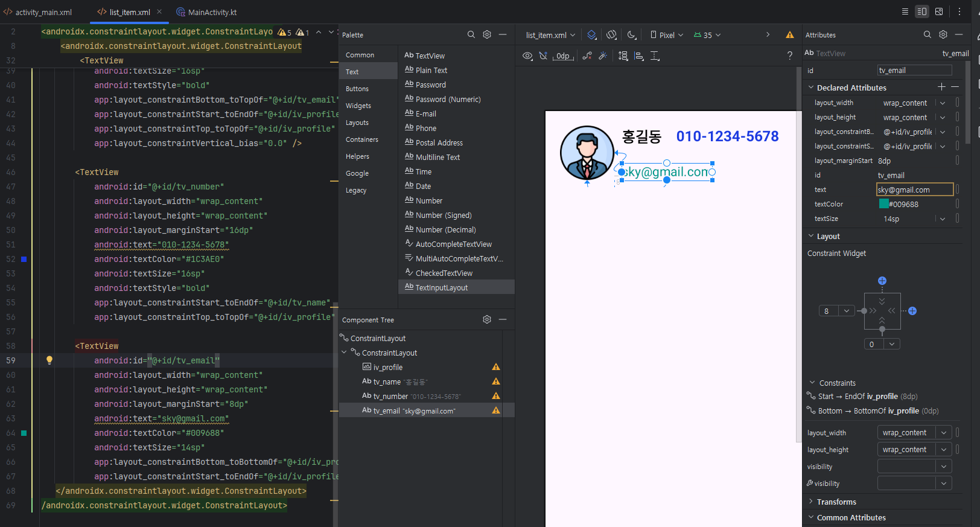The width and height of the screenshot is (980, 527).
Task: Open textSize value dropdown
Action: click(943, 219)
